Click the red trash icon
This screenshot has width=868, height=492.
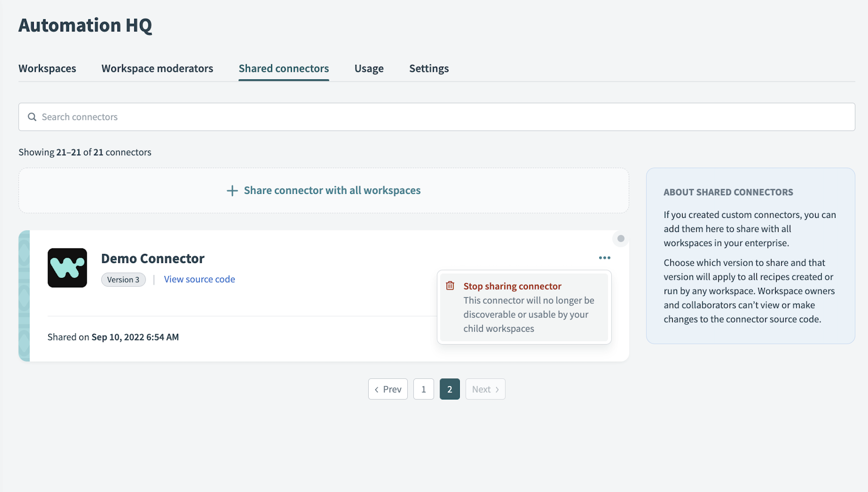coord(450,286)
